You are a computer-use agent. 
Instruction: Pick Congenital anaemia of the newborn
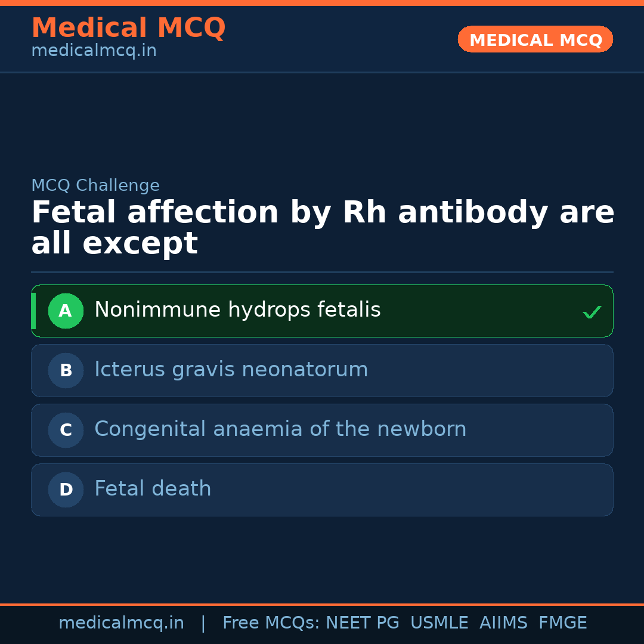coord(280,429)
